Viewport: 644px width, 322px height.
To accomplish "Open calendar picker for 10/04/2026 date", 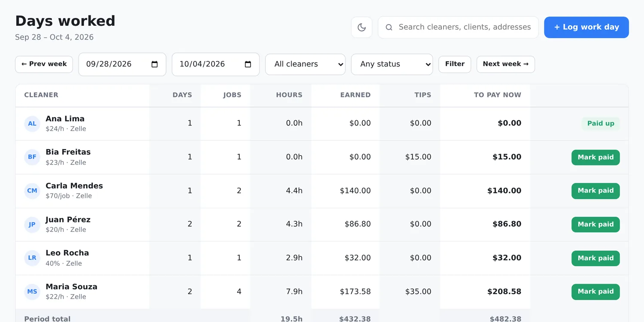I will (x=248, y=64).
